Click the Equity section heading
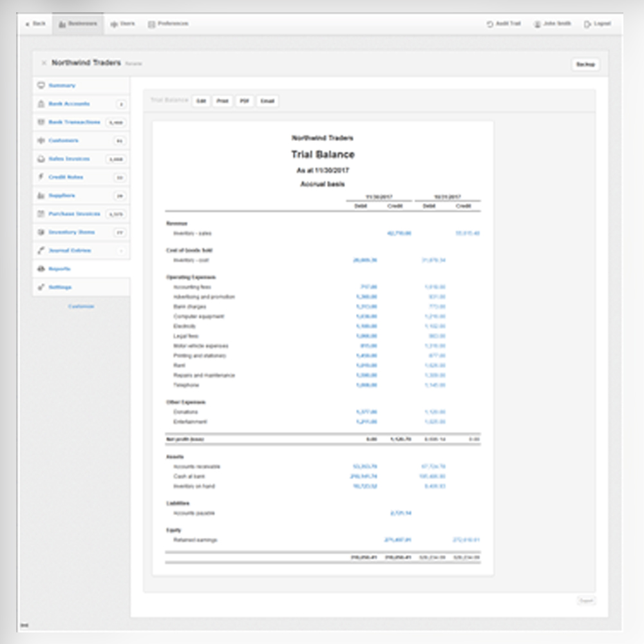This screenshot has height=644, width=644. [x=173, y=530]
